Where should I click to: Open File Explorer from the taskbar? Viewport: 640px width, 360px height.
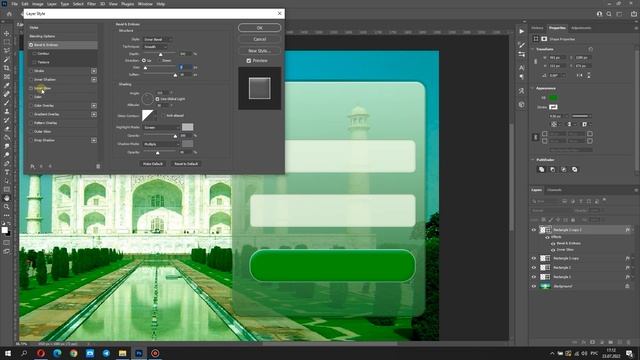pyautogui.click(x=122, y=353)
